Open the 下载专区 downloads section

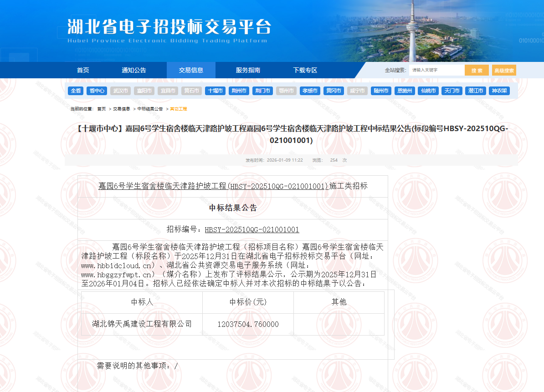pyautogui.click(x=305, y=70)
